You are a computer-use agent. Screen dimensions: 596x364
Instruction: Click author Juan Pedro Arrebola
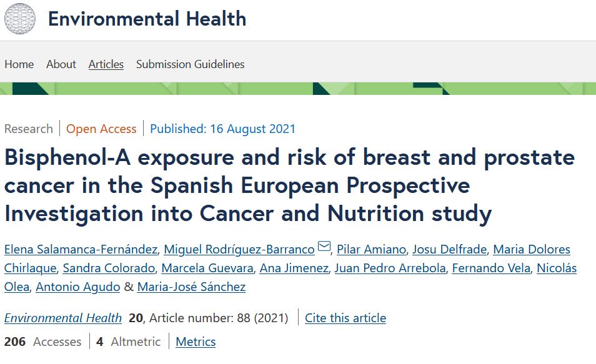pyautogui.click(x=390, y=268)
